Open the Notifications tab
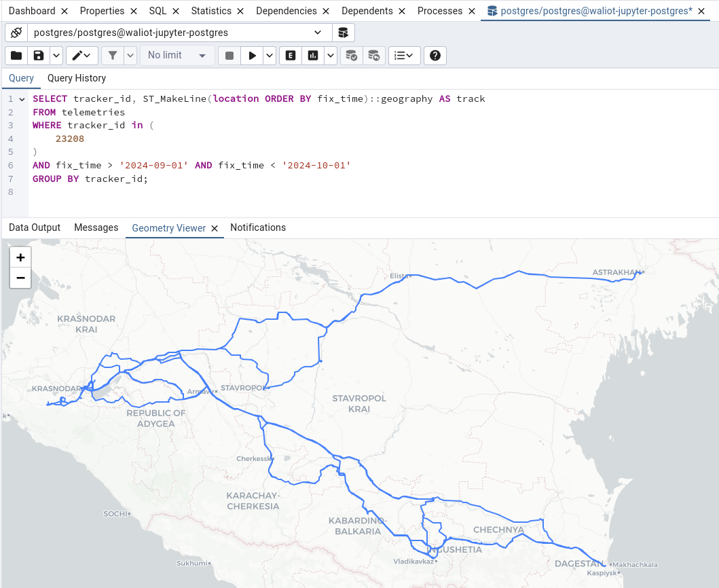719x588 pixels. [x=258, y=227]
